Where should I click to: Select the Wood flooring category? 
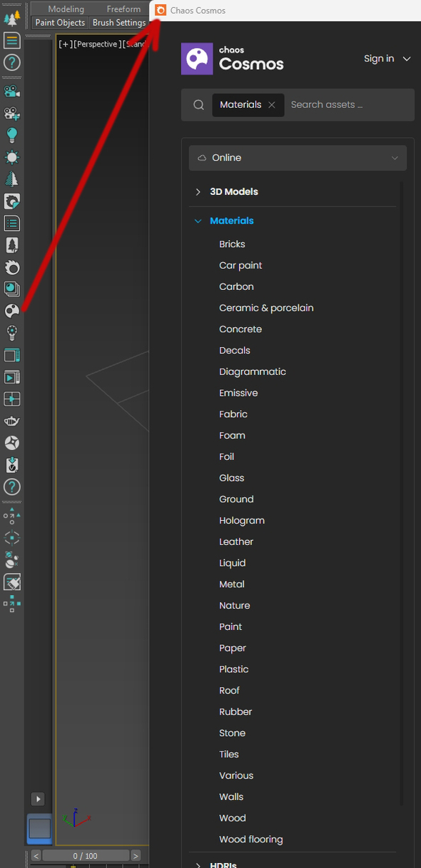click(x=250, y=839)
